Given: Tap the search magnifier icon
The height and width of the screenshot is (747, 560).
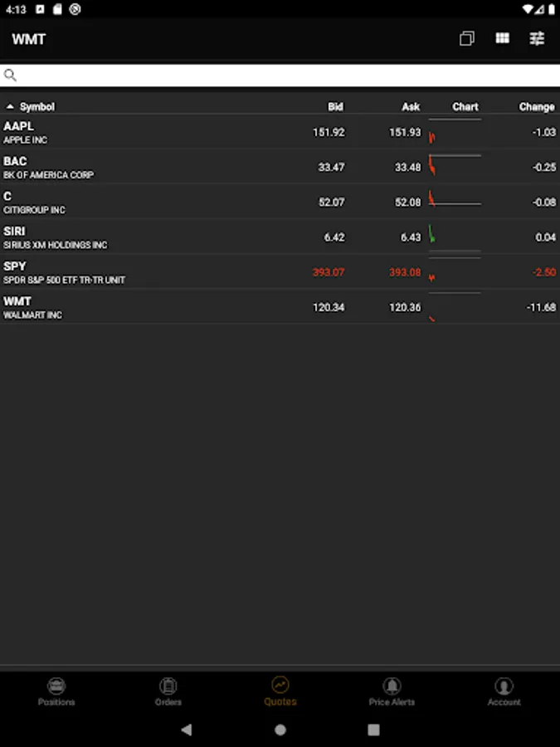Looking at the screenshot, I should 11,75.
